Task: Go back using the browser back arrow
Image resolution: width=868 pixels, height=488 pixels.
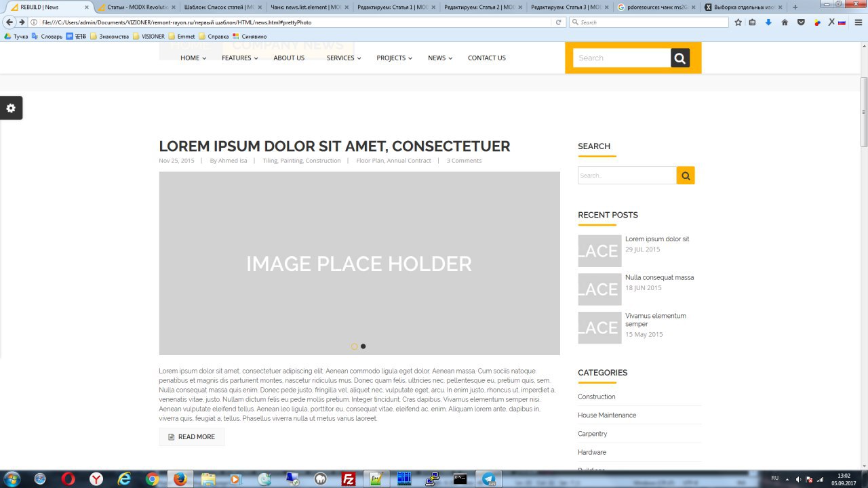Action: tap(9, 22)
